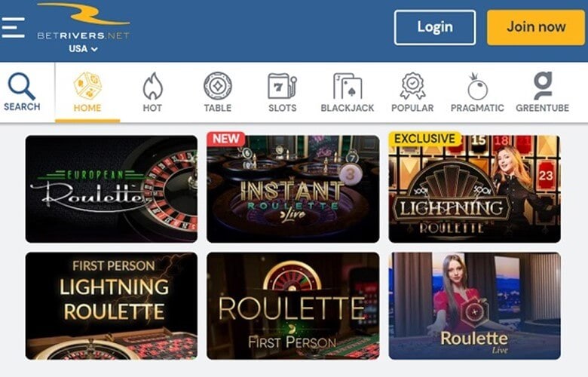Select the Hot flame icon
588x377 pixels.
point(152,86)
